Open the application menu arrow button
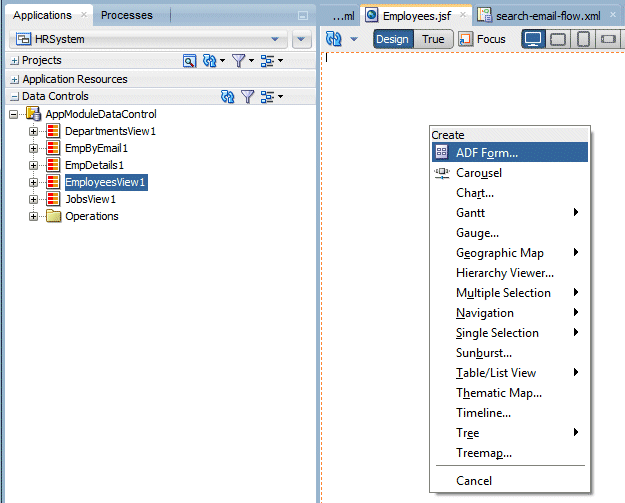This screenshot has height=503, width=625. (301, 39)
